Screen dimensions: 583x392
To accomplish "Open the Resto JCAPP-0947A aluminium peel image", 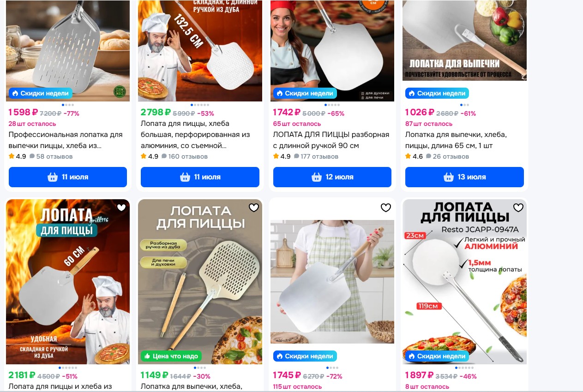I will click(464, 282).
